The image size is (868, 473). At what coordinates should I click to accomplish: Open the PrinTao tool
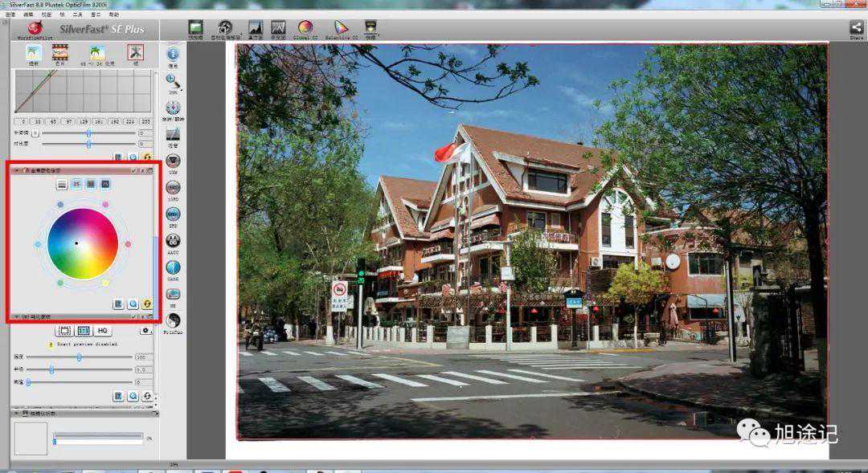tap(173, 322)
